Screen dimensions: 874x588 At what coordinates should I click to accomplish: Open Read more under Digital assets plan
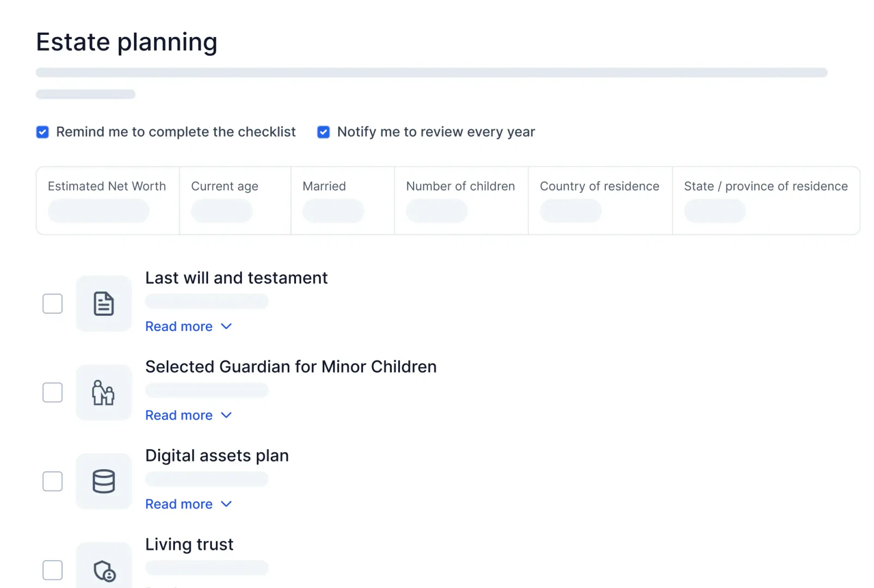(x=189, y=504)
